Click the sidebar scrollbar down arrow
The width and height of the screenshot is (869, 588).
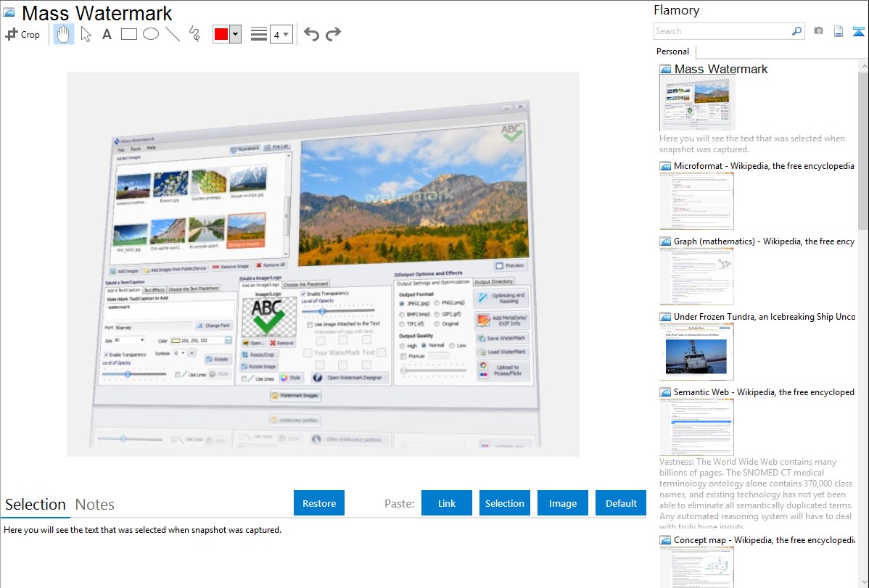[x=863, y=582]
